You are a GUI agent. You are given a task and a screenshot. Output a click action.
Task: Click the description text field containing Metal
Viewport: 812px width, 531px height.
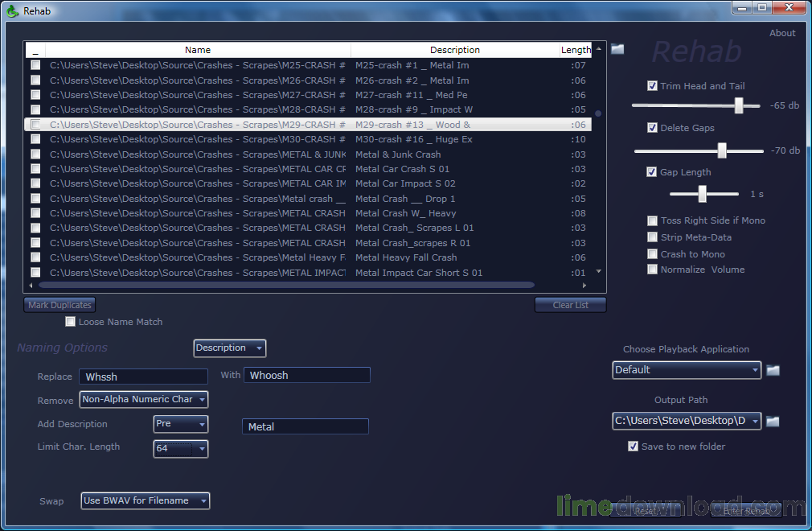306,426
